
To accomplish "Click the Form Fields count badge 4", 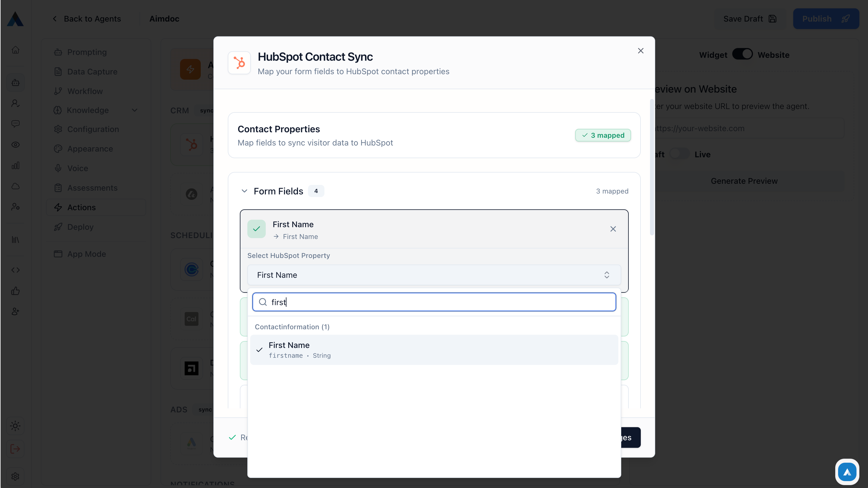I will [x=316, y=191].
